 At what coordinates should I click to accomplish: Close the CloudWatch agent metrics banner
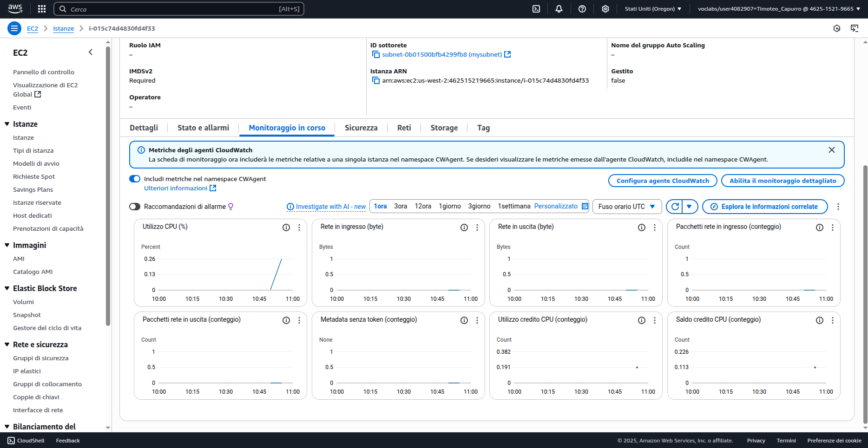[x=832, y=150]
